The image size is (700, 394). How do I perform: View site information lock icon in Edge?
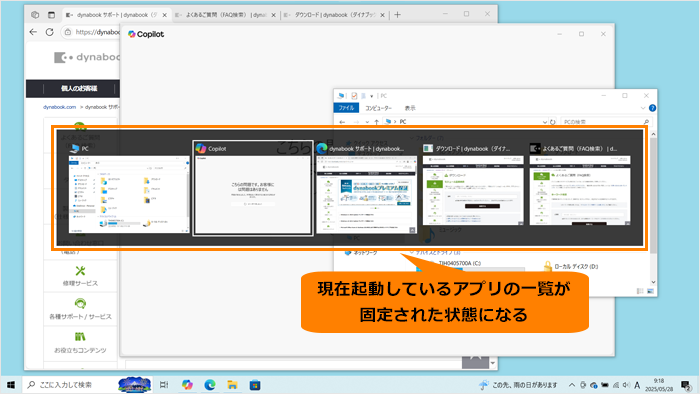click(x=68, y=32)
